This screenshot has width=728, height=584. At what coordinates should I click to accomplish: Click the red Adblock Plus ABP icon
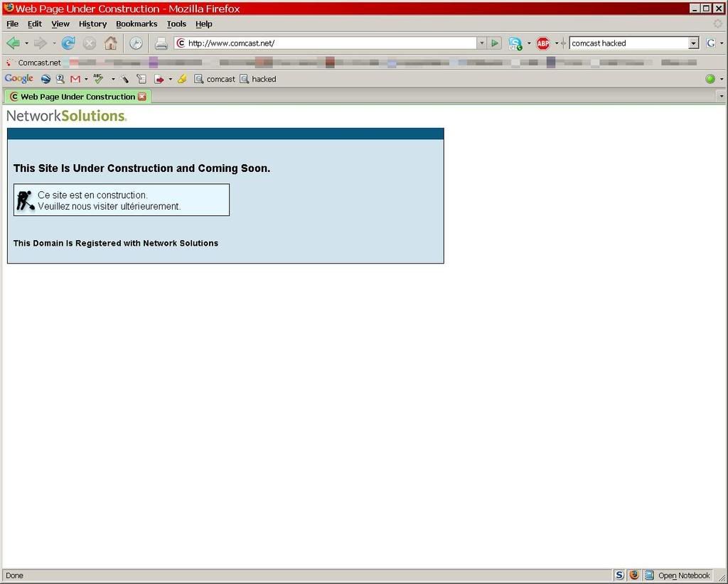click(x=542, y=43)
